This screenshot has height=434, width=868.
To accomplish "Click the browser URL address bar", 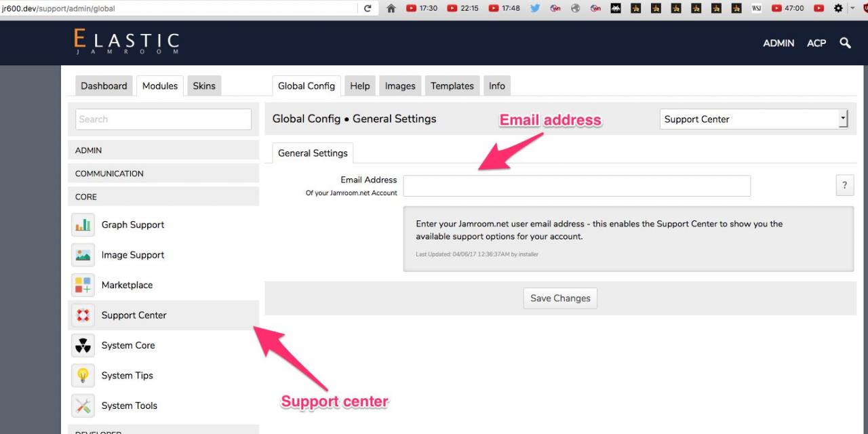I will pos(179,8).
